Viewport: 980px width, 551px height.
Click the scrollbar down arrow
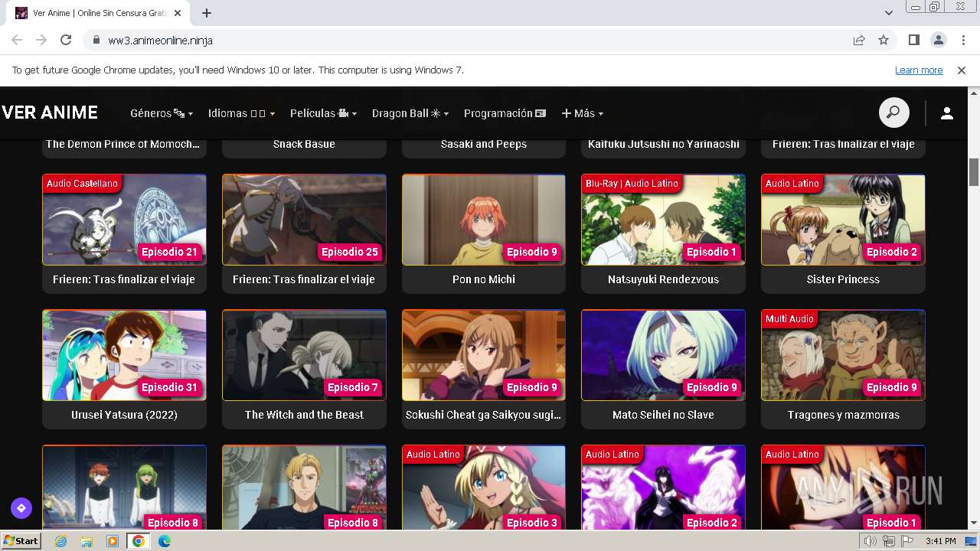point(974,523)
